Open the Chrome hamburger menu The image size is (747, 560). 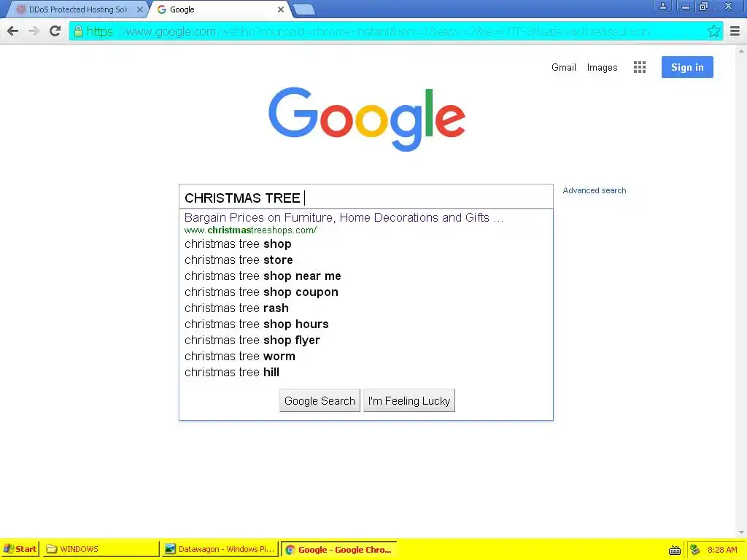click(735, 31)
